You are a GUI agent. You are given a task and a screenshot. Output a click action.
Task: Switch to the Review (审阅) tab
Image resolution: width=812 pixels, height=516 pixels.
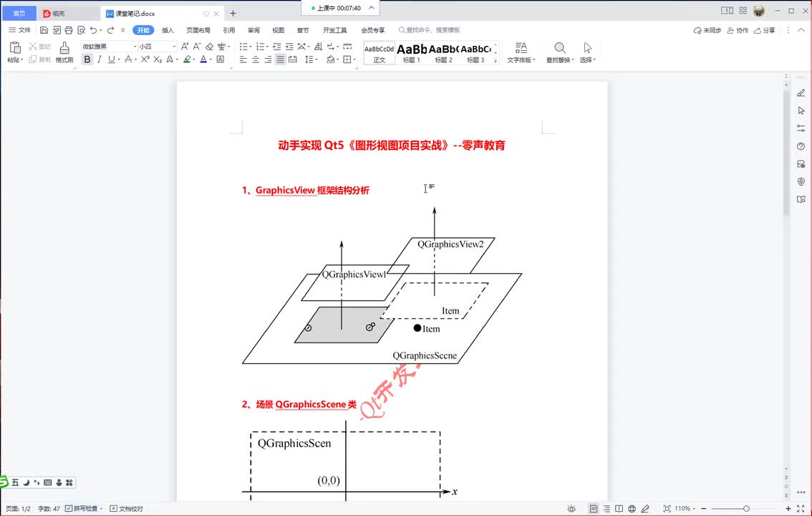point(253,30)
